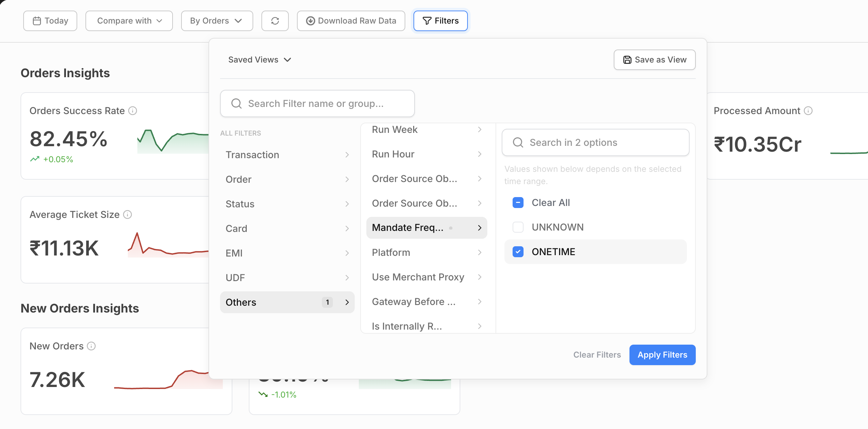This screenshot has height=429, width=868.
Task: Click the Clear Filters link
Action: click(x=597, y=355)
